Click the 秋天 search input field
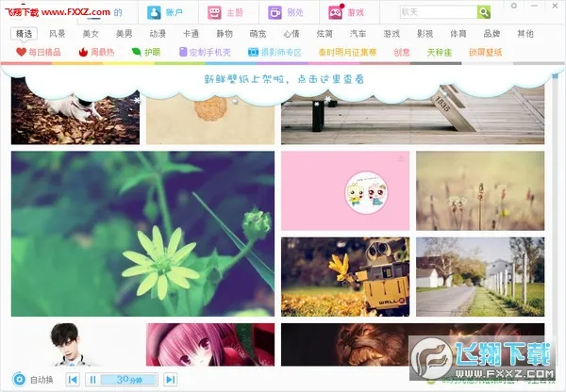This screenshot has width=566, height=392. [439, 12]
